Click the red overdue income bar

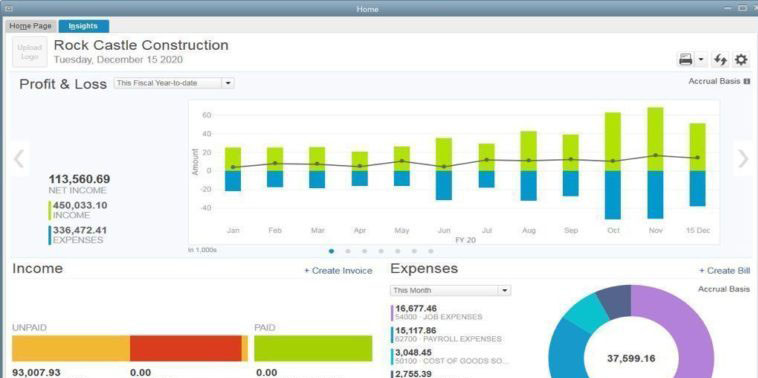[186, 348]
